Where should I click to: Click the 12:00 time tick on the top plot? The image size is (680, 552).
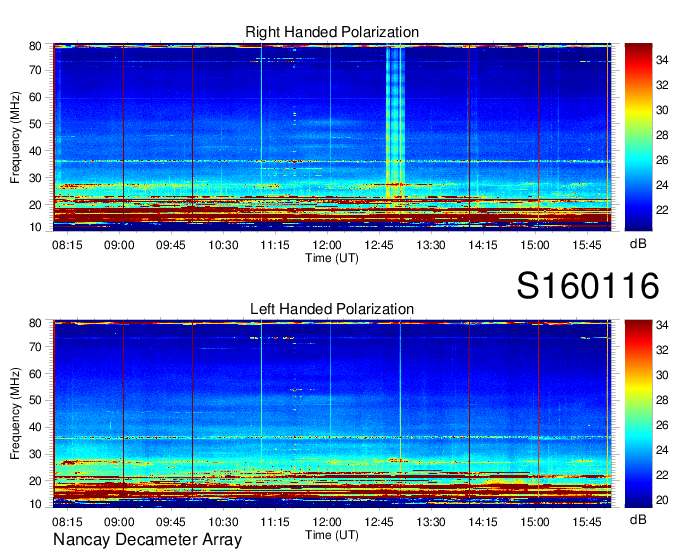pos(327,245)
